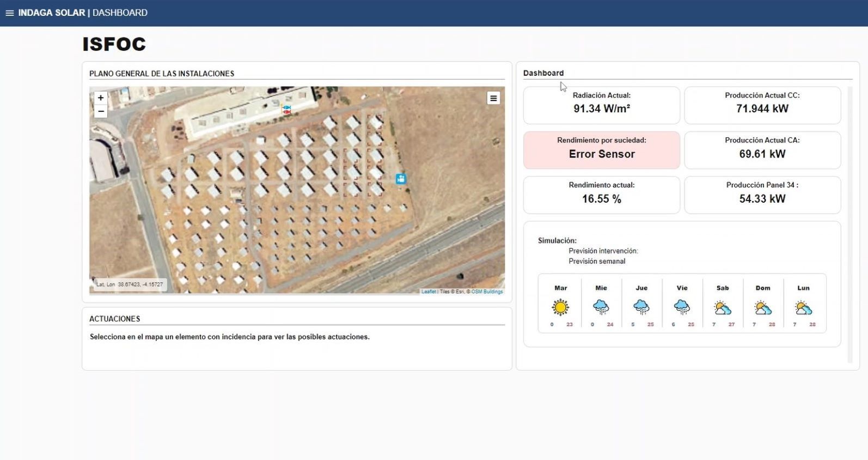
Task: Click the Previsión semanal simulation entry
Action: click(597, 261)
